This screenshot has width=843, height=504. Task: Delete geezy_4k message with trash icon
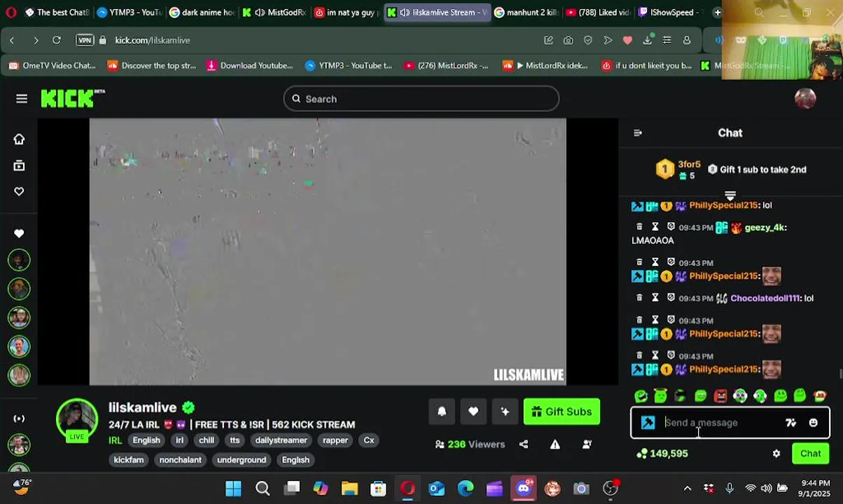pos(639,227)
